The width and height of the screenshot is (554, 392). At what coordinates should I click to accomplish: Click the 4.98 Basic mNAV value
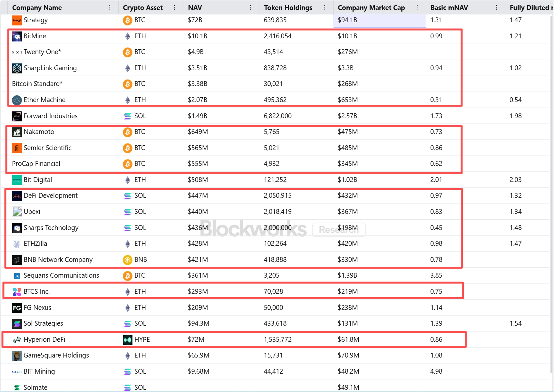pos(436,371)
